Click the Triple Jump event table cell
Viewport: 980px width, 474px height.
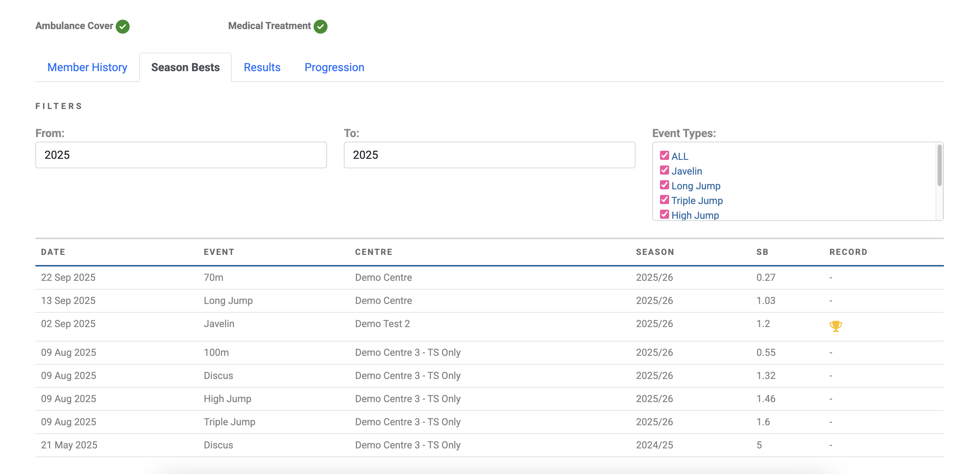click(229, 422)
